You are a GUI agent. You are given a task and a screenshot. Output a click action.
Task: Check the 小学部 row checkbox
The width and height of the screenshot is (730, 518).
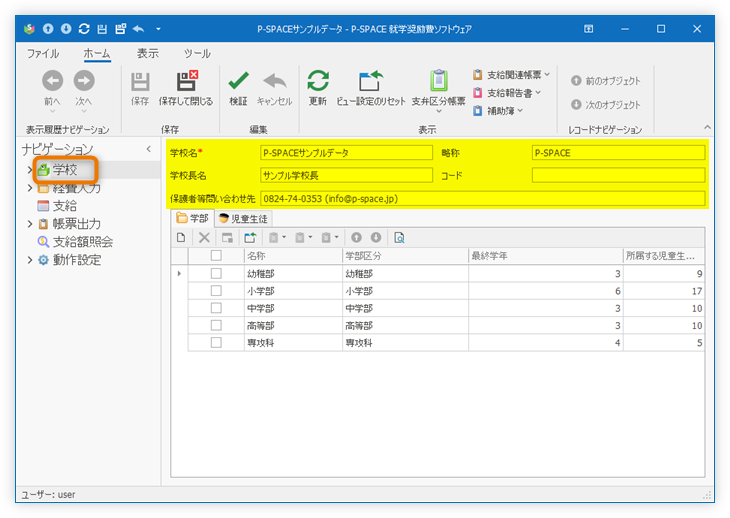216,290
